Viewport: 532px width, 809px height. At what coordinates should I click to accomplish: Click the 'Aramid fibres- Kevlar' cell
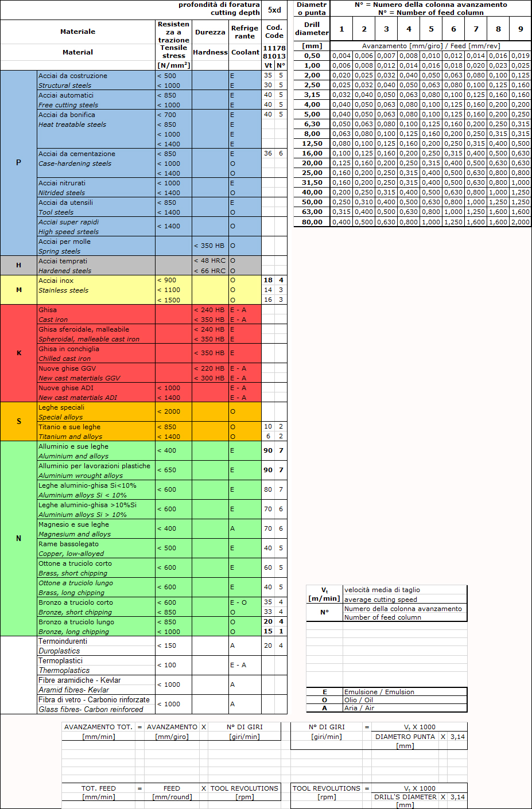click(96, 690)
